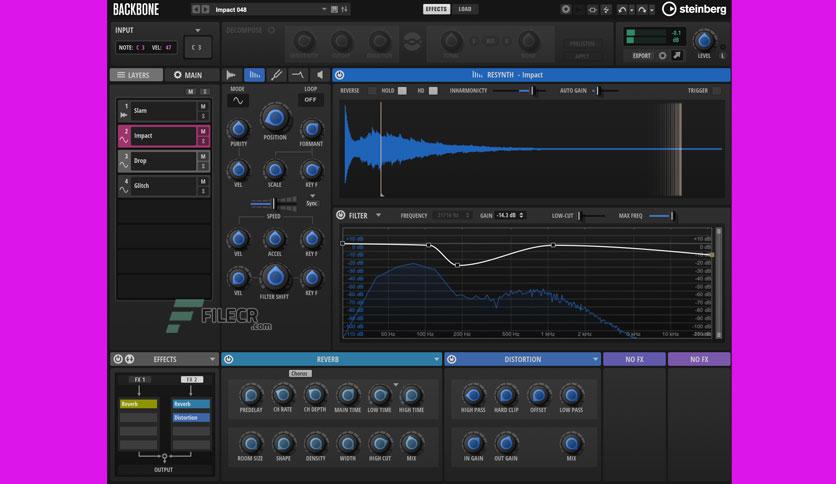Open the Distortion effect type dropdown

point(595,359)
